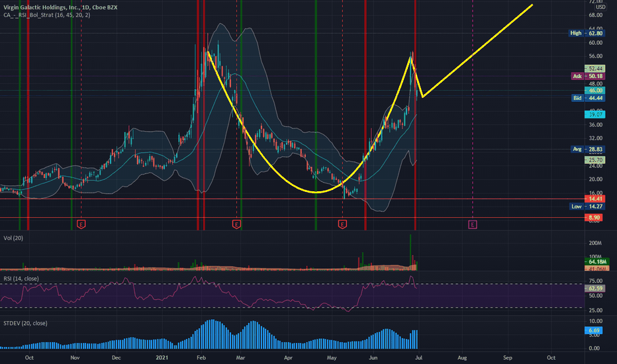Viewport: 617px width, 364px height.
Task: Click the May earnings E marker
Action: [342, 224]
